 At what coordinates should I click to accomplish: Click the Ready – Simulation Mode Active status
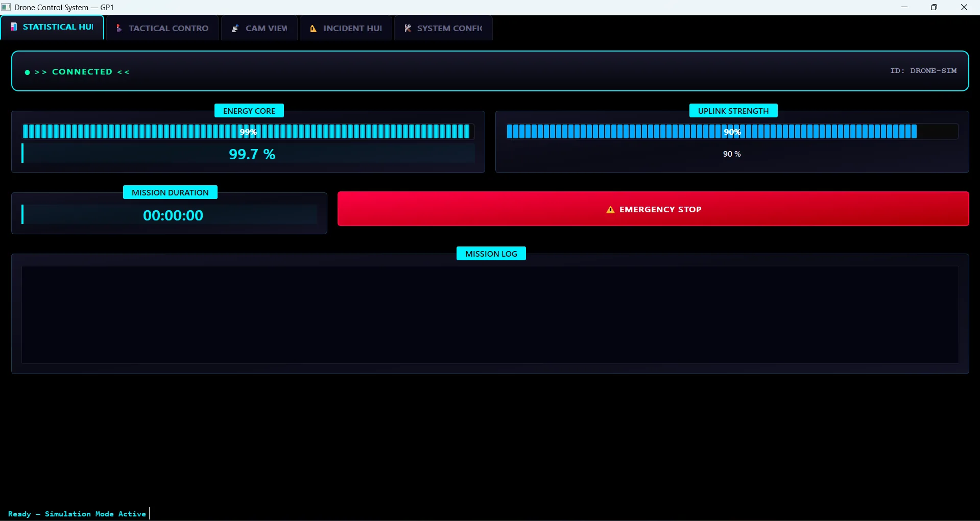[x=77, y=514]
